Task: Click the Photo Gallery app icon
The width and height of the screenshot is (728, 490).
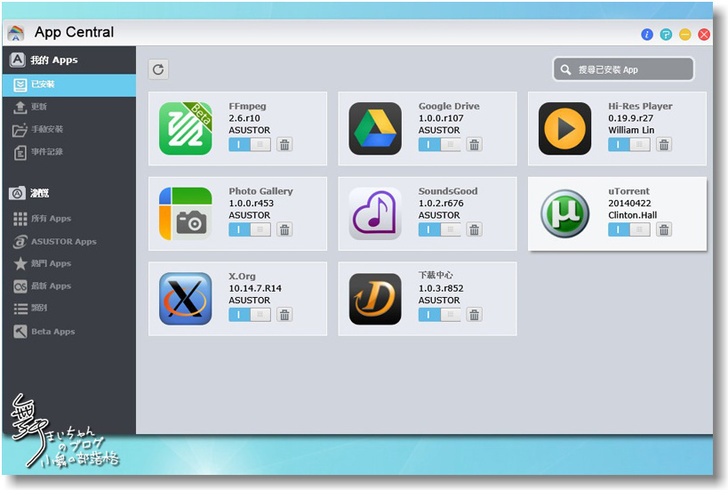Action: (186, 213)
